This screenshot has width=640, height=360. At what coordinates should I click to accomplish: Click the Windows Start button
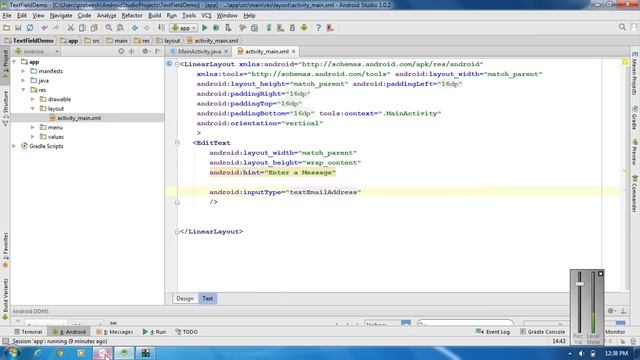12,353
